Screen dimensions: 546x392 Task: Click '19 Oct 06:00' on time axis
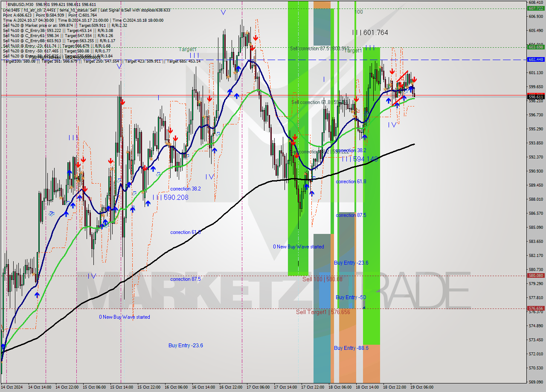(422, 387)
